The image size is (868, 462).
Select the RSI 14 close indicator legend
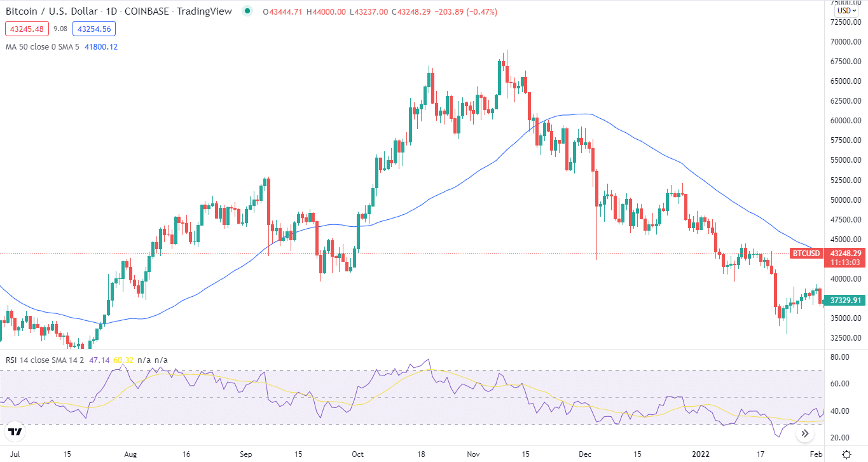click(46, 360)
